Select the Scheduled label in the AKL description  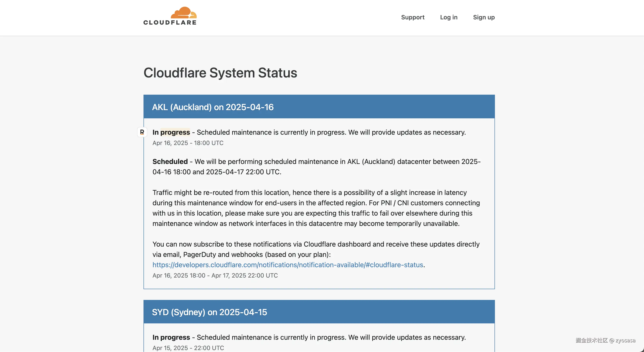tap(170, 162)
